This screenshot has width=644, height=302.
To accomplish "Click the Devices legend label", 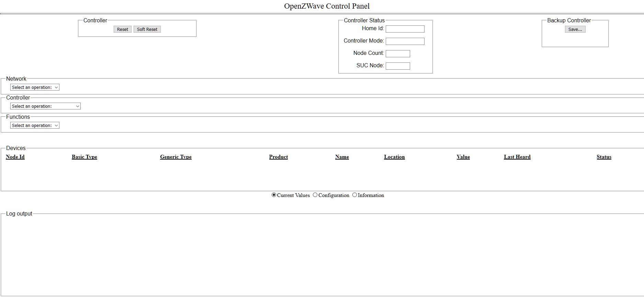I will pos(16,148).
